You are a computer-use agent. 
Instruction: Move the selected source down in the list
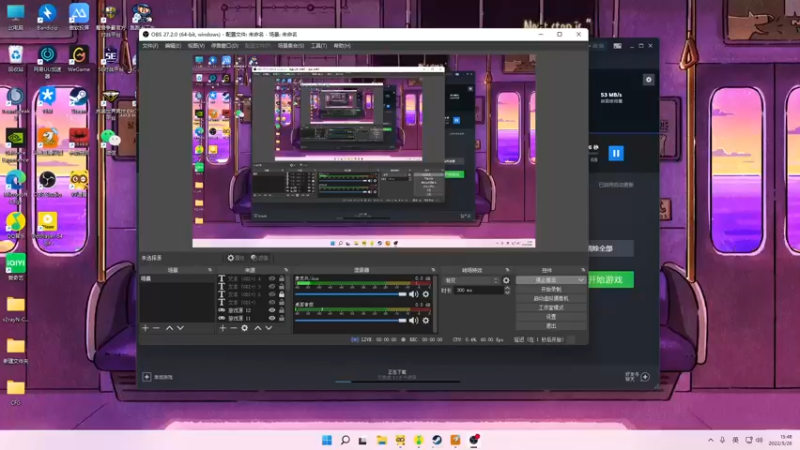(x=269, y=328)
